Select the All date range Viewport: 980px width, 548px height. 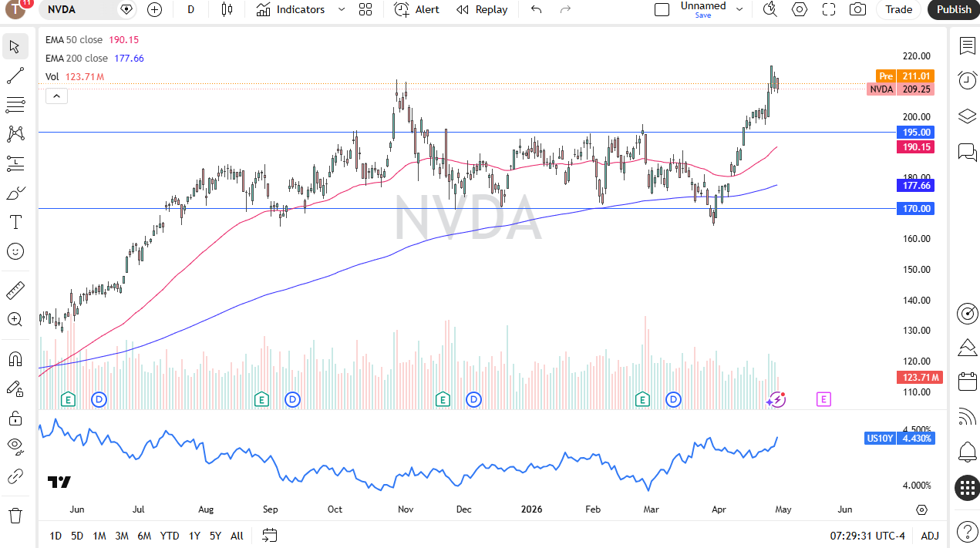click(237, 536)
